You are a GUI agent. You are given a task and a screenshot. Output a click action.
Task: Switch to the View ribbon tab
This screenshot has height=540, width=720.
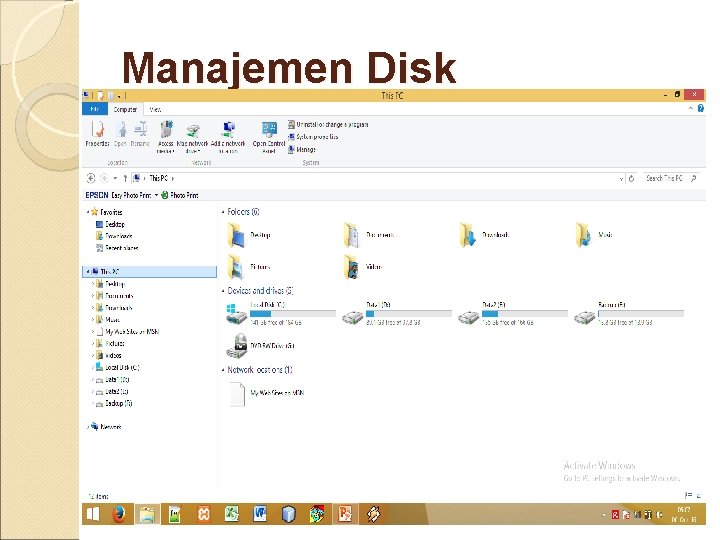(x=155, y=109)
